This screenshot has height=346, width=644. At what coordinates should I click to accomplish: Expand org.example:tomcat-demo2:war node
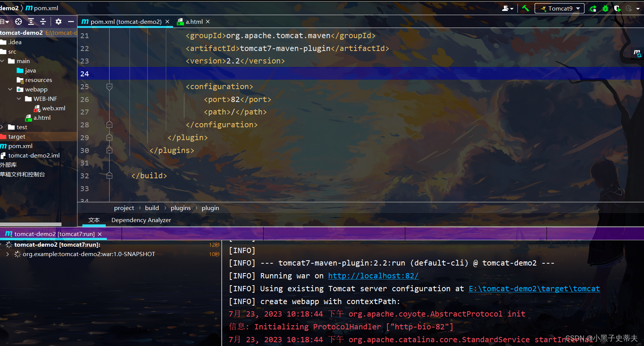point(8,254)
